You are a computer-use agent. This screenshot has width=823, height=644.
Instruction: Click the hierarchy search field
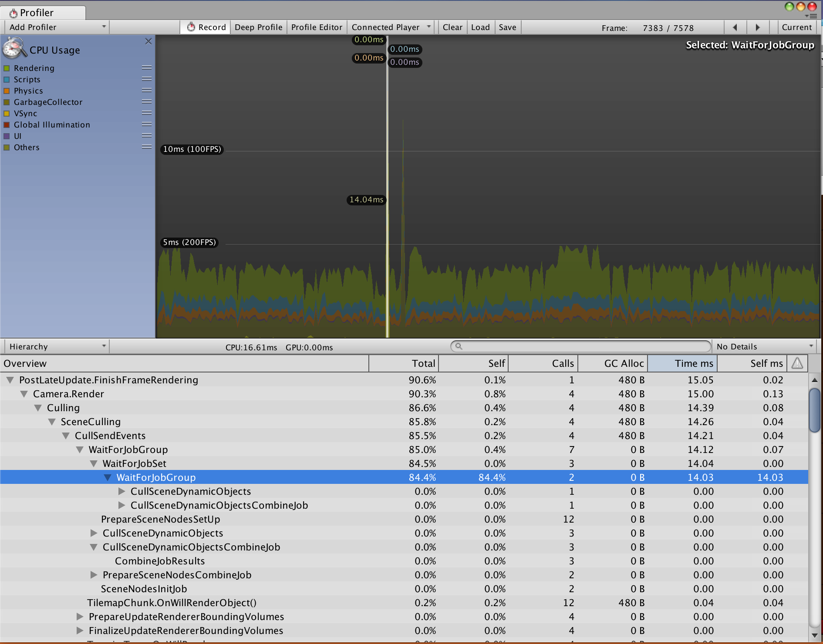(581, 346)
